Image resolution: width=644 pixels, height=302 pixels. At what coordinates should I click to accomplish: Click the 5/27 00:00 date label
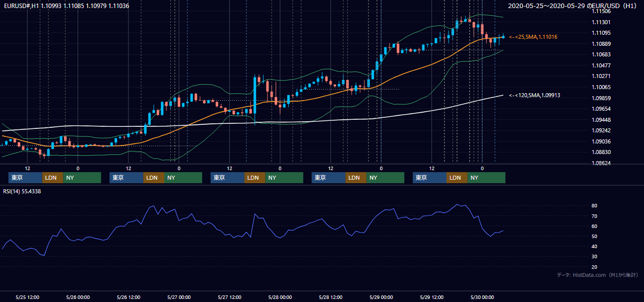(179, 297)
